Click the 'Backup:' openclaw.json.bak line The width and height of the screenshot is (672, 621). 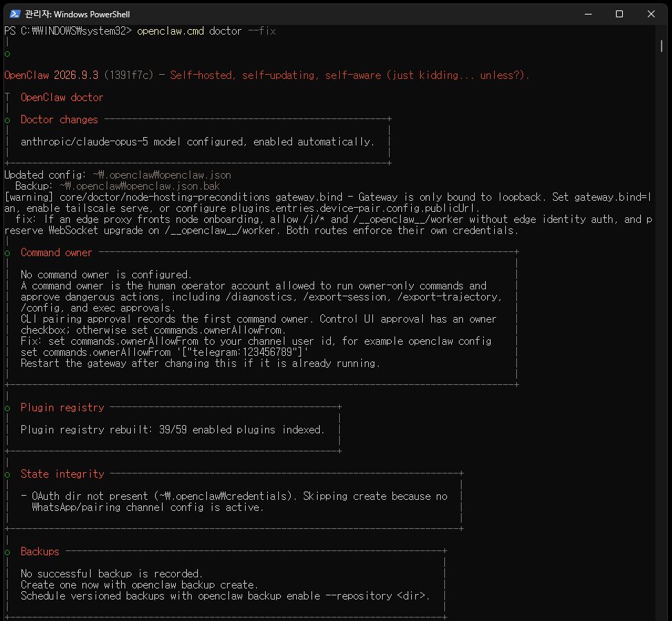(x=118, y=186)
